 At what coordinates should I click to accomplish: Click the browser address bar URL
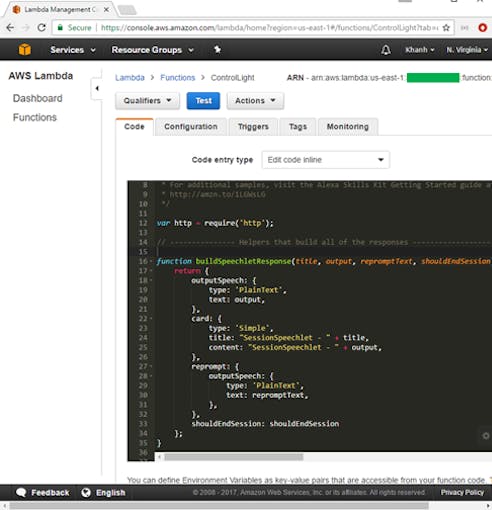point(269,28)
